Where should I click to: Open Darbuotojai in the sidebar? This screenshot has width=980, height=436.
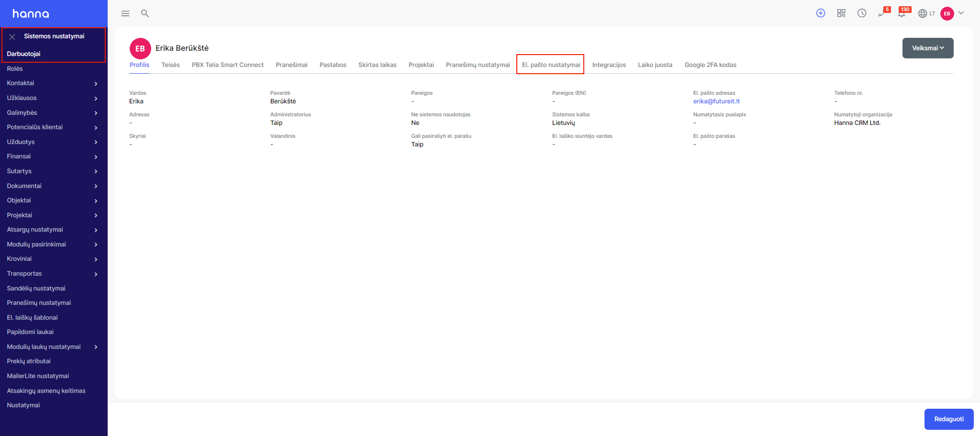point(23,54)
